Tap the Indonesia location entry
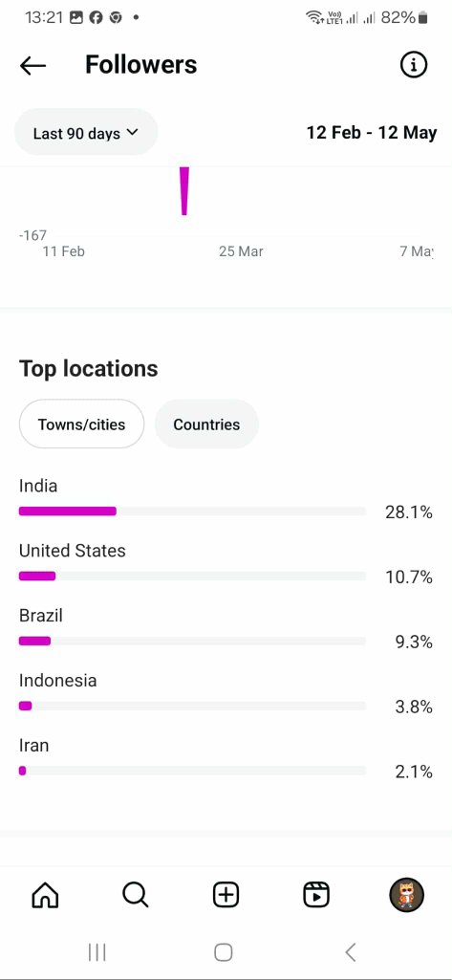 tap(226, 693)
